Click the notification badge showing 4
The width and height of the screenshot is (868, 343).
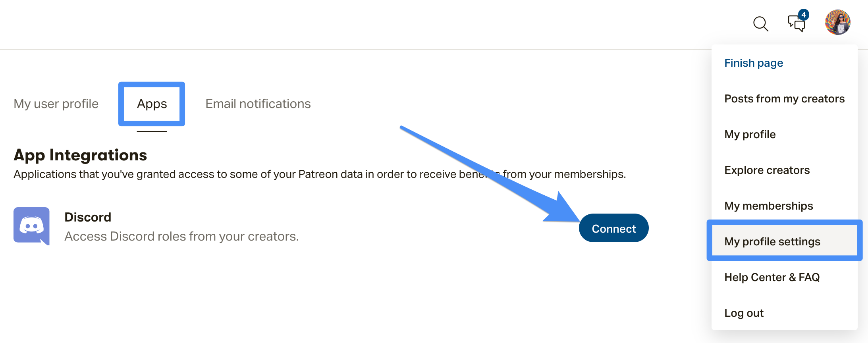[x=803, y=15]
